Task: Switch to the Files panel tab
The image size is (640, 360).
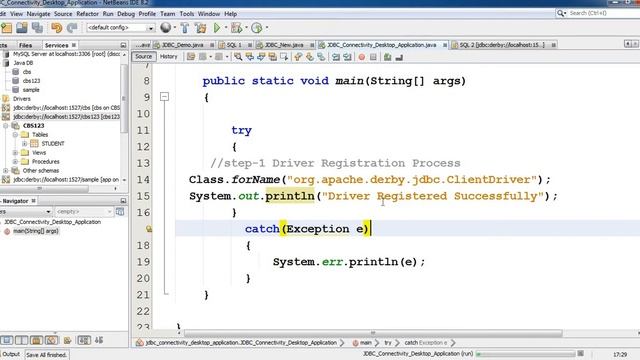Action: tap(25, 45)
